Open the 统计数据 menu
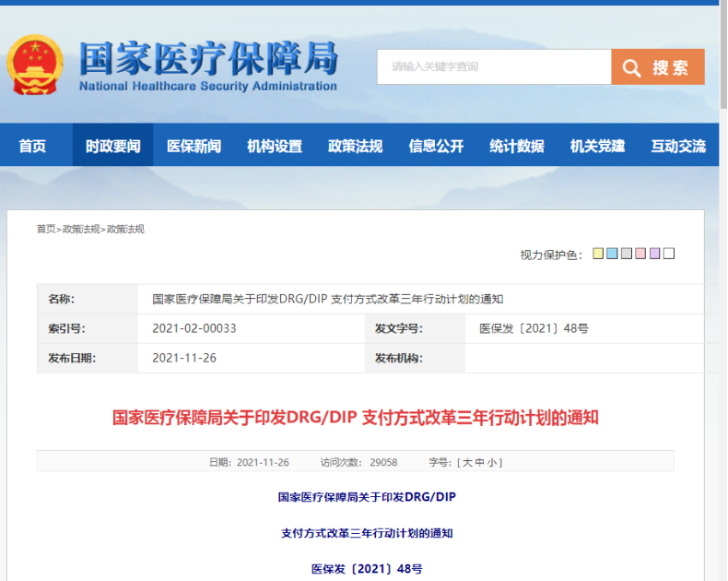 point(516,146)
